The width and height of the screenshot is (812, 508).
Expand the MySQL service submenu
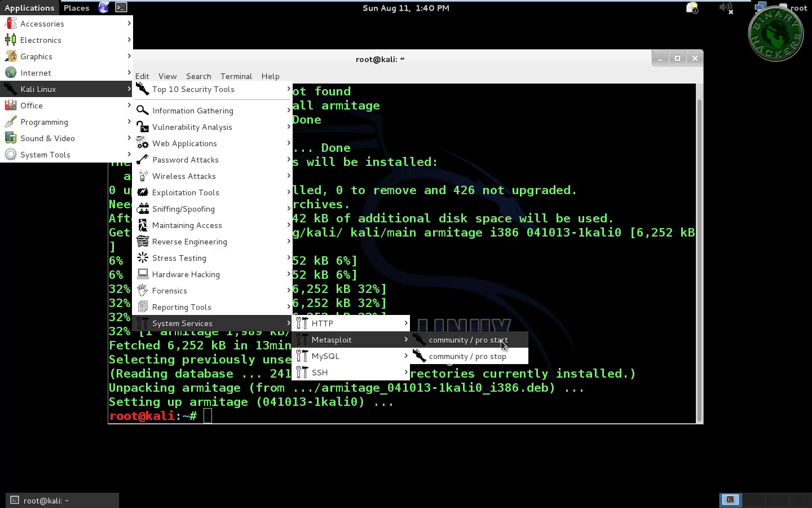tap(326, 356)
